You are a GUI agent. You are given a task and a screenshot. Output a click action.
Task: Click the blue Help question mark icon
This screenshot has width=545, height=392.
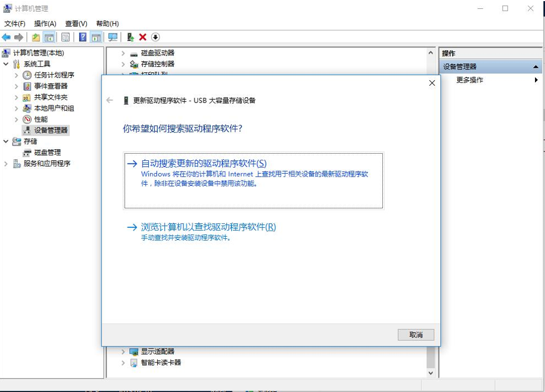82,37
